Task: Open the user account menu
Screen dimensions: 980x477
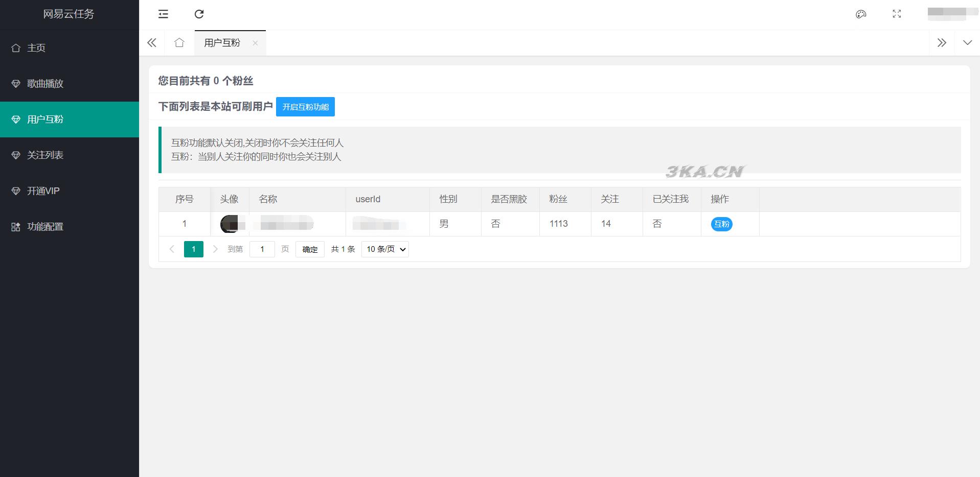Action: [946, 13]
